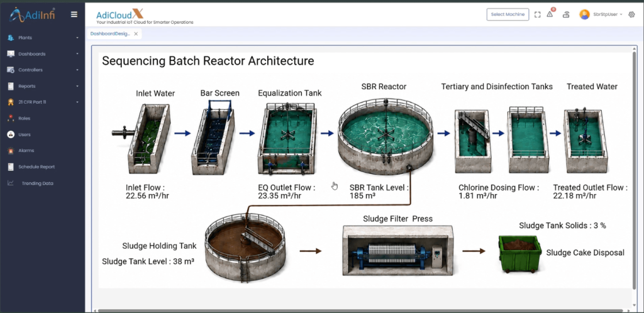644x313 pixels.
Task: Expand the Reports menu arrow
Action: click(x=77, y=86)
